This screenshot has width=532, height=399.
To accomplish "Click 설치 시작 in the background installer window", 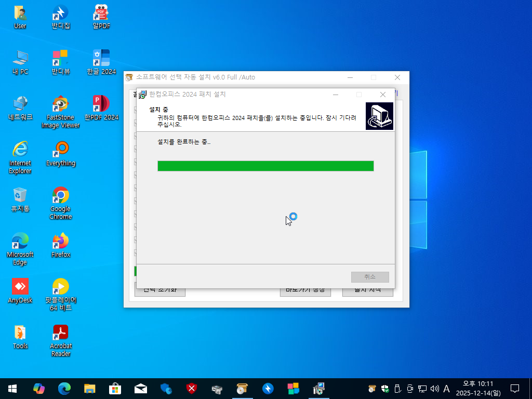I will tap(368, 291).
